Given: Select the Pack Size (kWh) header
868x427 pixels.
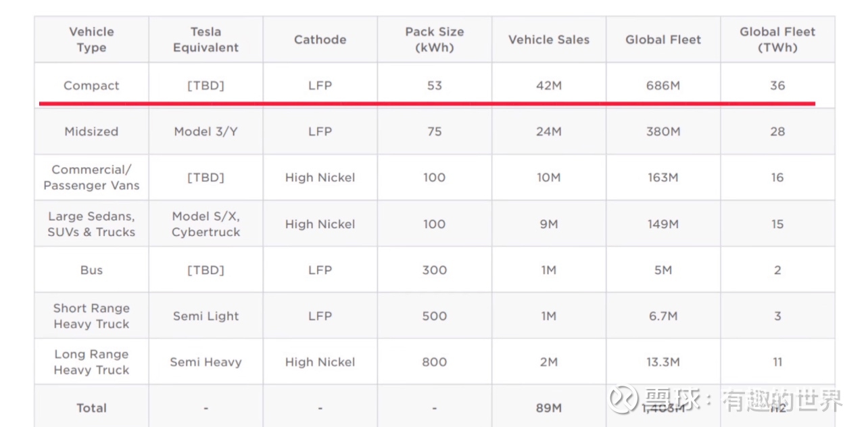Looking at the screenshot, I should point(434,40).
